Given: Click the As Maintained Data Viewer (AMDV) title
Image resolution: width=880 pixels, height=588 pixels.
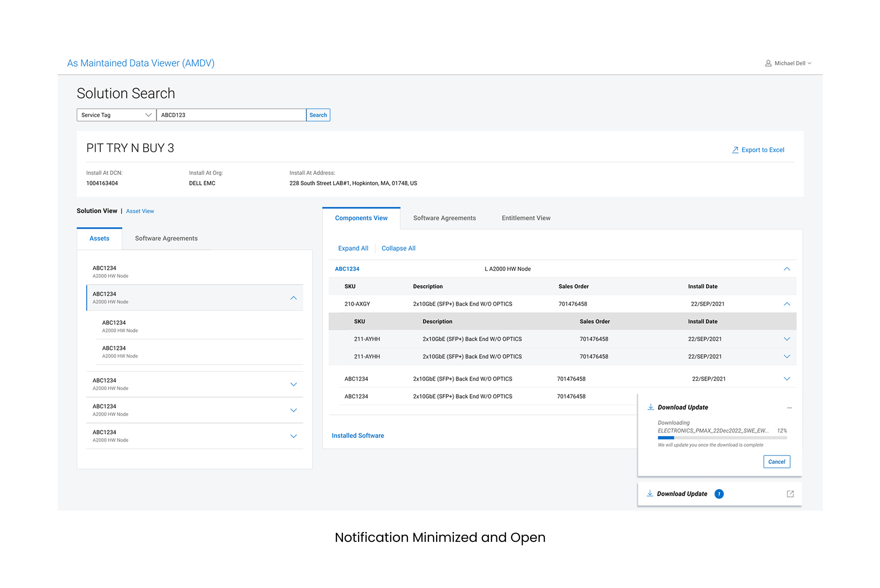Looking at the screenshot, I should click(141, 63).
